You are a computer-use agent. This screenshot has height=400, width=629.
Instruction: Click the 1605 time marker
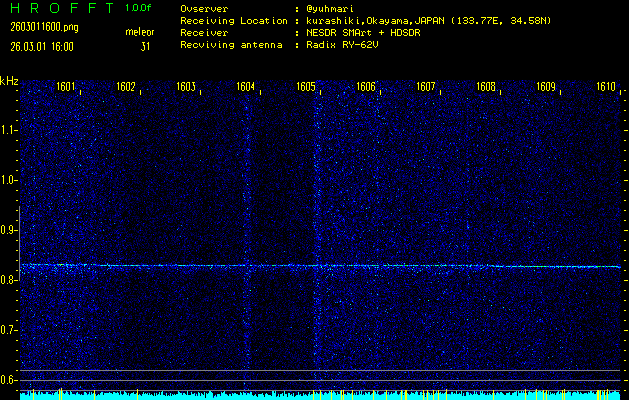(306, 86)
